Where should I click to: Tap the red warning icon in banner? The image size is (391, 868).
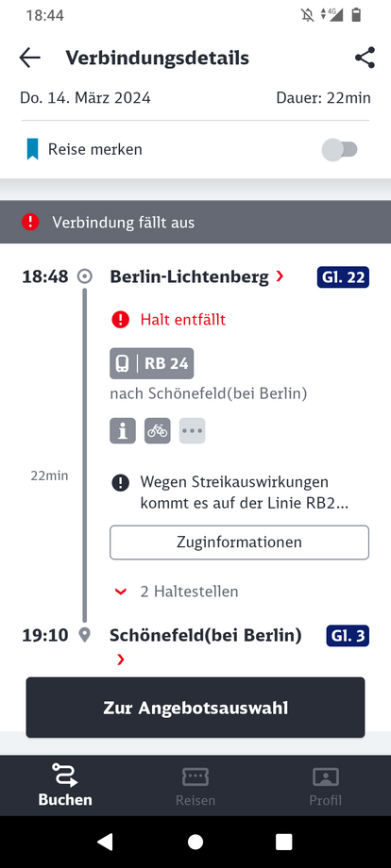tap(30, 223)
